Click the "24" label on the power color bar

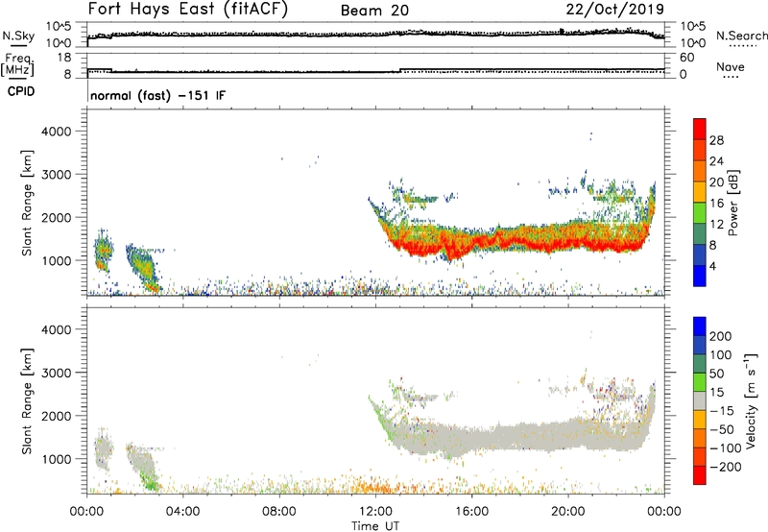716,161
